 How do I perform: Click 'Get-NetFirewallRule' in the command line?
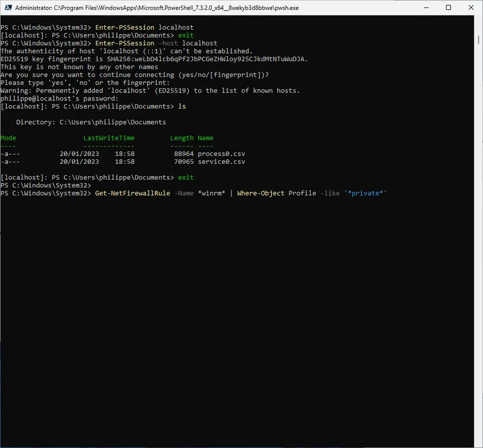133,193
